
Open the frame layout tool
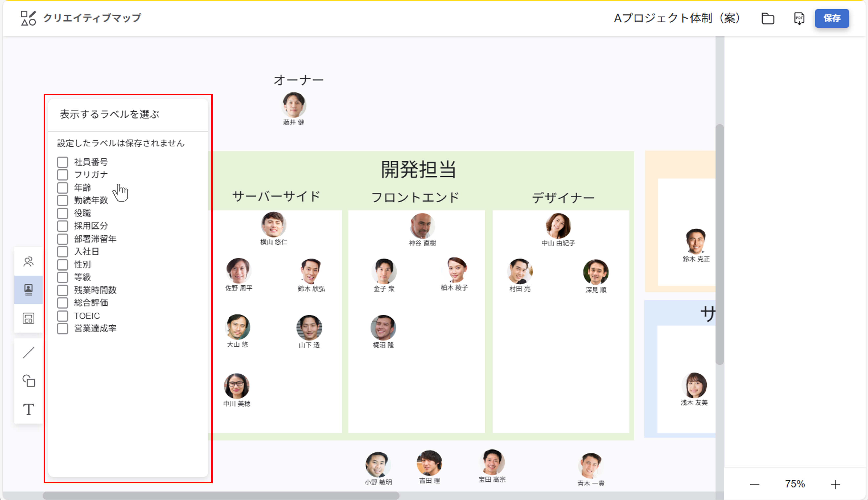tap(28, 319)
